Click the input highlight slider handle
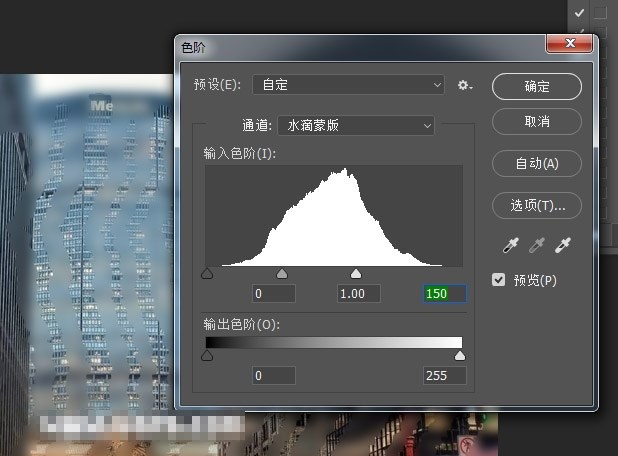The image size is (618, 456). (356, 274)
